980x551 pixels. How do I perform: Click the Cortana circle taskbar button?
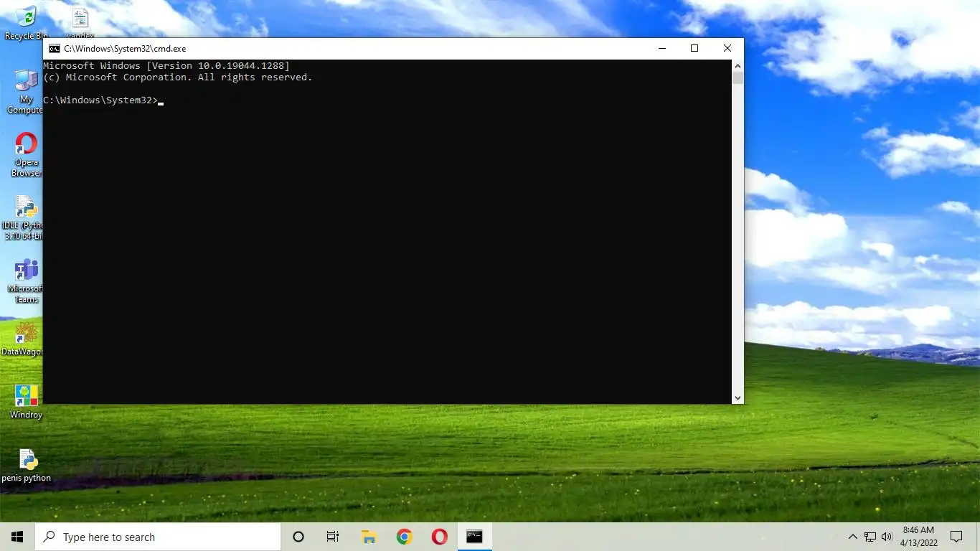[x=298, y=537]
